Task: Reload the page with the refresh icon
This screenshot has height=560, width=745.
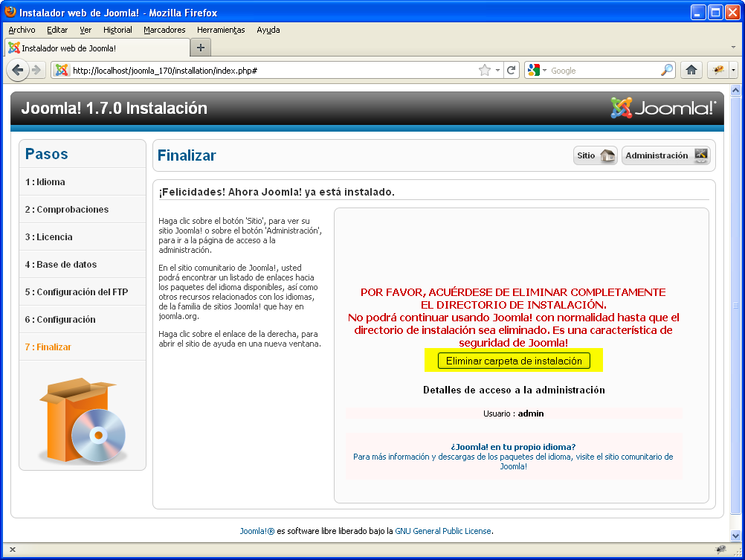Action: [512, 71]
